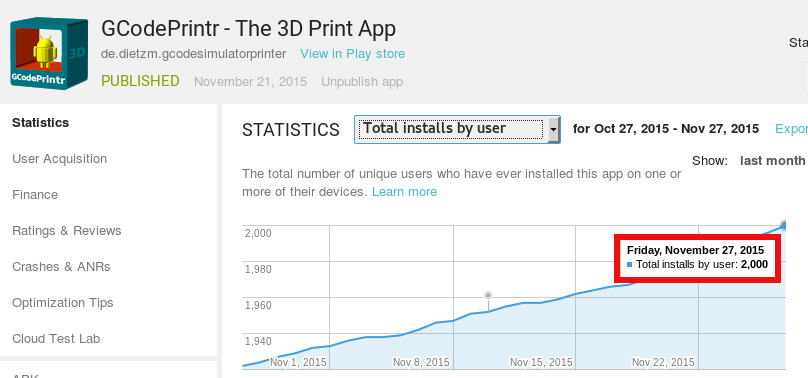Open the Total installs by user dropdown
The width and height of the screenshot is (808, 378).
pos(457,129)
